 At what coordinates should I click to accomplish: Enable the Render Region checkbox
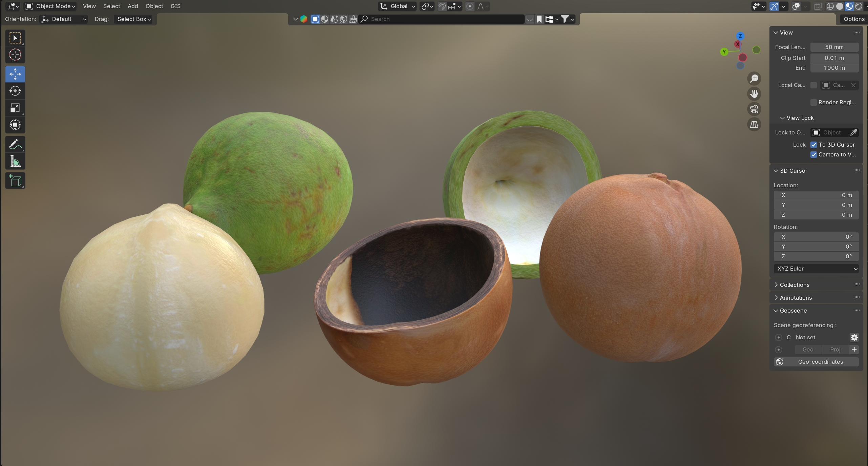pos(813,102)
